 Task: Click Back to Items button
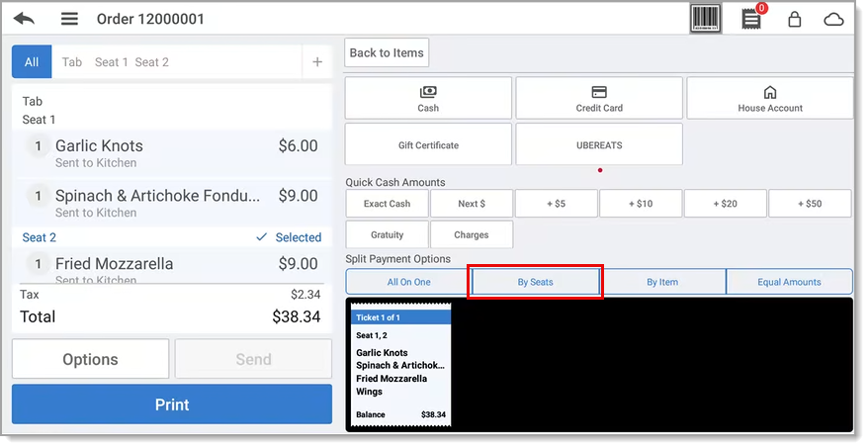click(x=387, y=53)
